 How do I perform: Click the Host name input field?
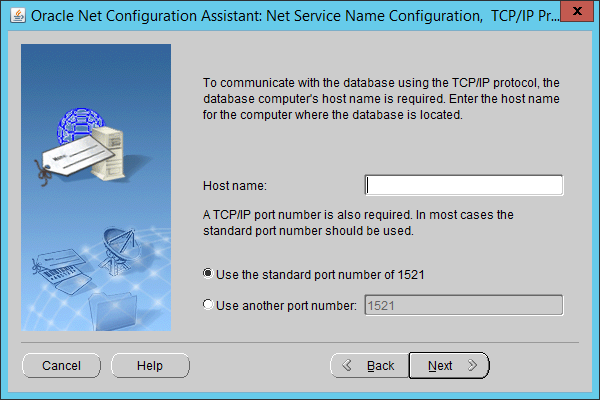pyautogui.click(x=464, y=185)
